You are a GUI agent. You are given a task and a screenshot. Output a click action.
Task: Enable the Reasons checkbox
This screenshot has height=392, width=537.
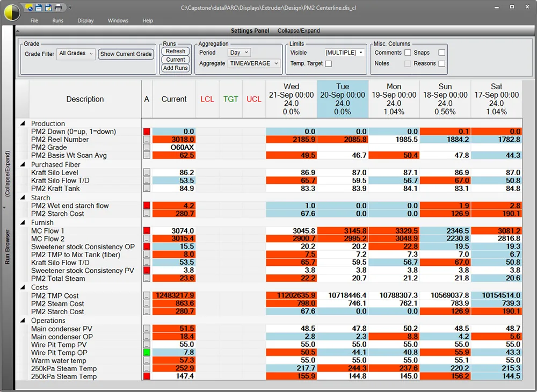pyautogui.click(x=442, y=63)
